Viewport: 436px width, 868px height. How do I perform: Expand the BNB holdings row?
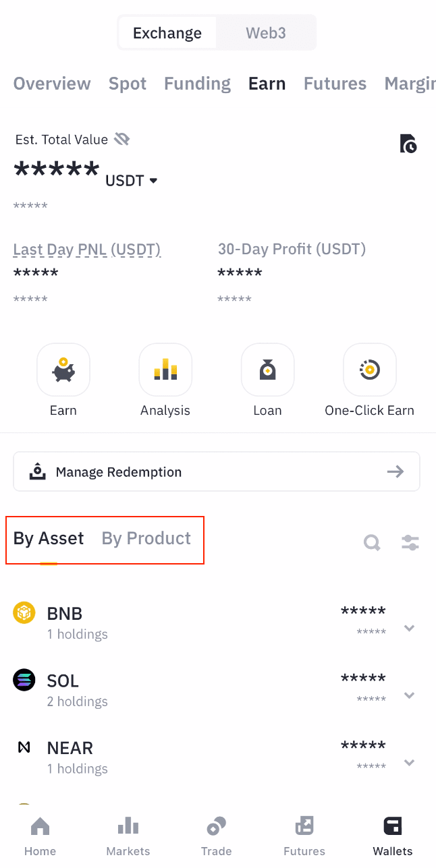coord(408,628)
